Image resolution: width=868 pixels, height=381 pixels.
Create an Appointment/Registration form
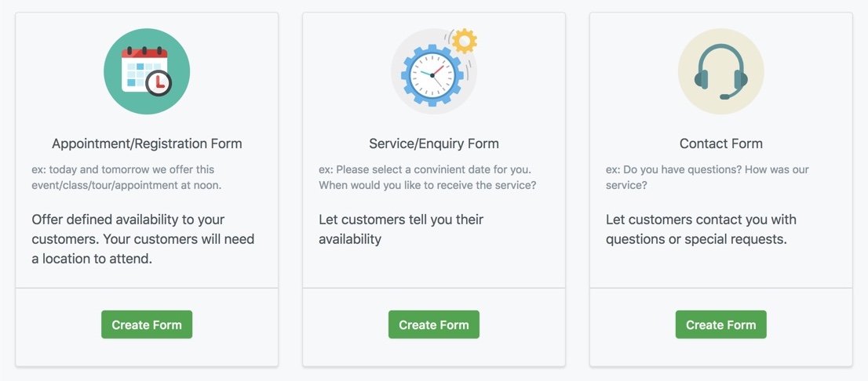147,325
